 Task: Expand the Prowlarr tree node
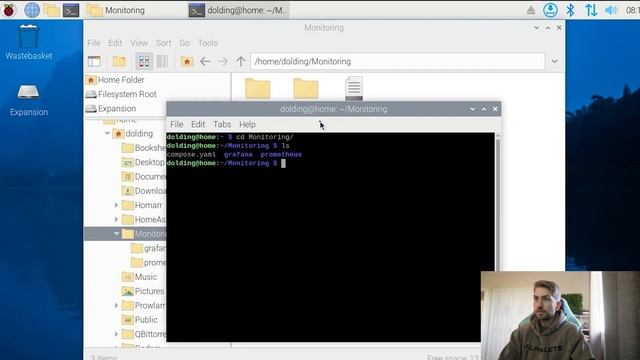[116, 305]
